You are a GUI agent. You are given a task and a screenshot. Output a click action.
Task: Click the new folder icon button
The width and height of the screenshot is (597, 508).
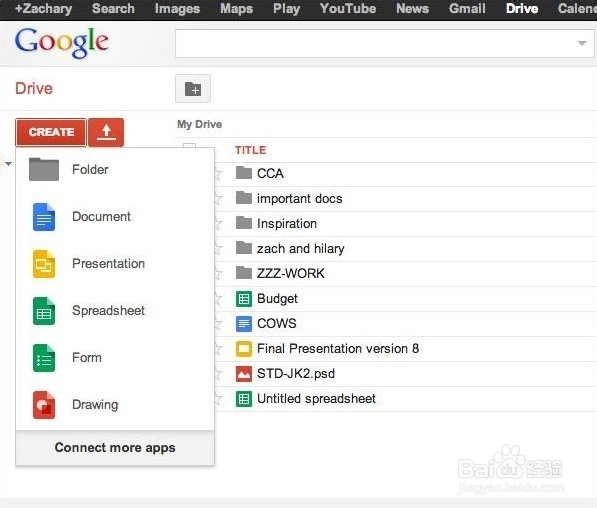tap(193, 89)
